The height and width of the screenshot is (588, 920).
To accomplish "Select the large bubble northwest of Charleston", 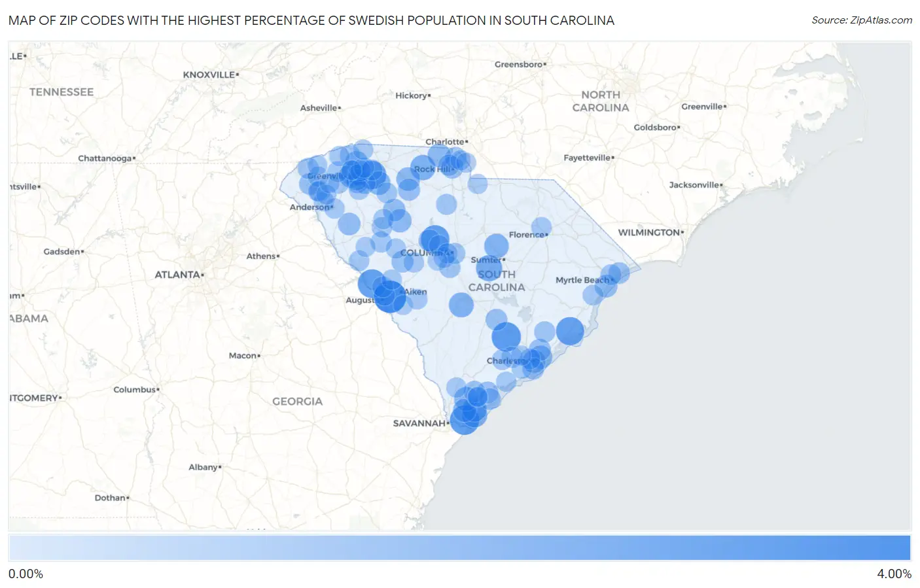I will (x=506, y=337).
